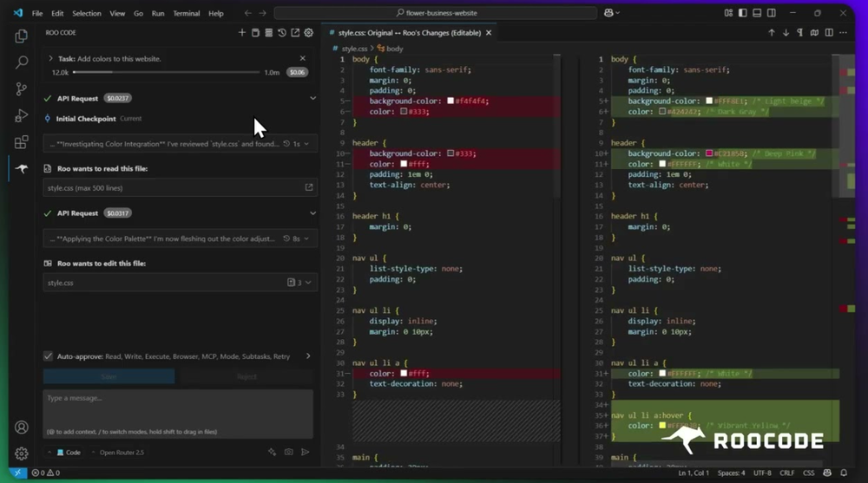Click context usage progress bar

click(166, 72)
